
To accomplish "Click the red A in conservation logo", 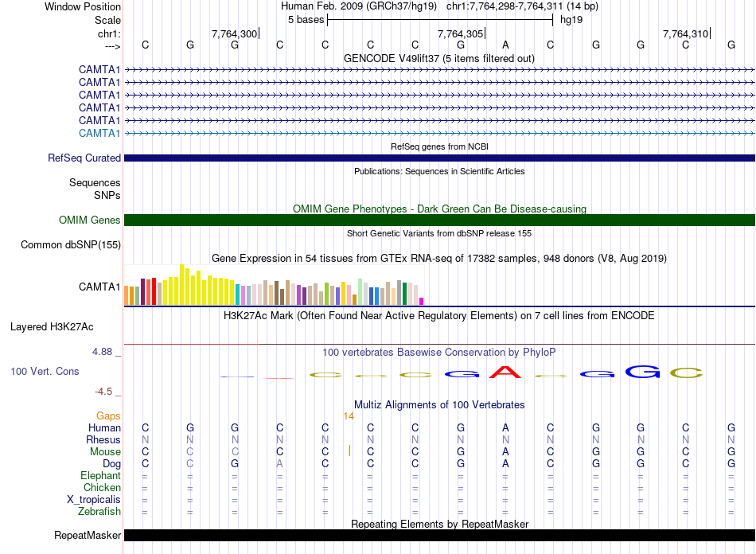I will (505, 373).
